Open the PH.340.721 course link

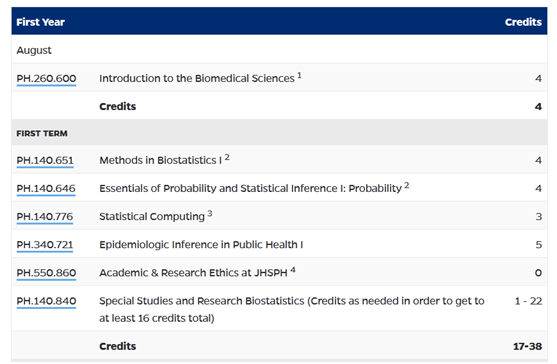(44, 245)
